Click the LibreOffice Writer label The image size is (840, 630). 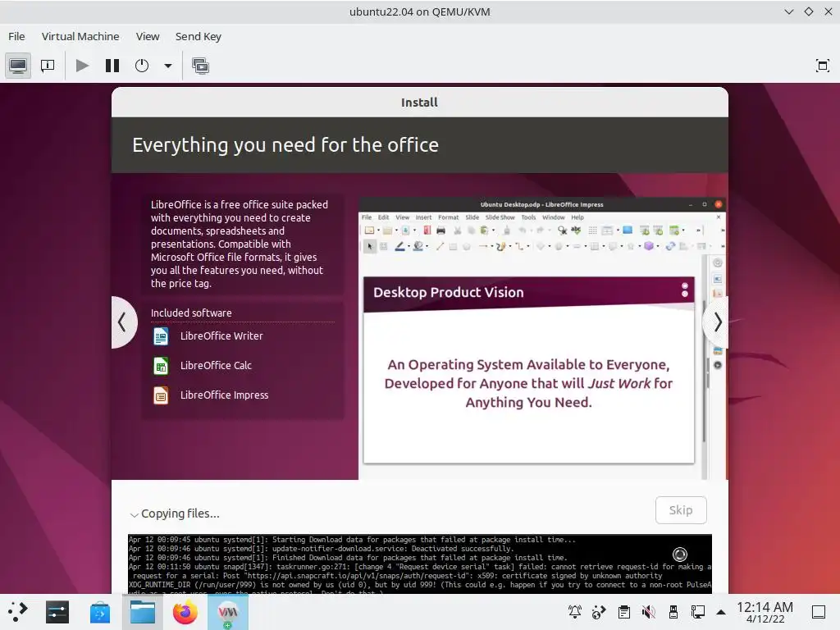coord(221,336)
